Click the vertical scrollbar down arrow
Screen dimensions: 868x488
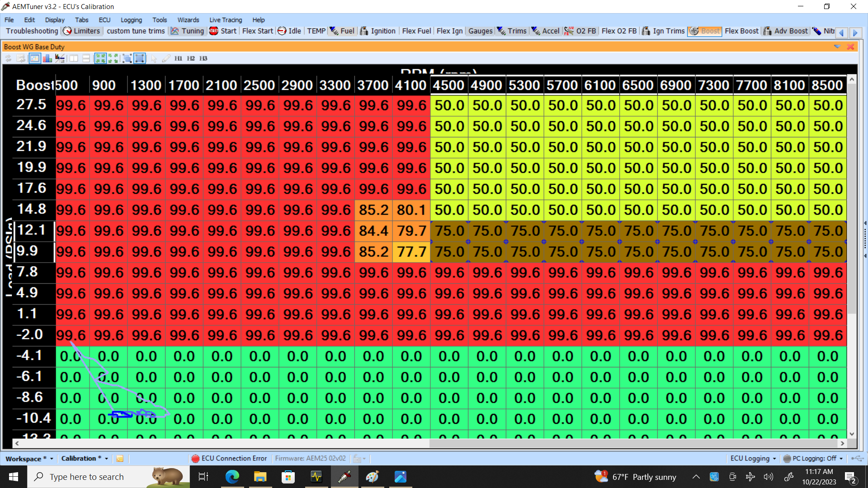pos(852,434)
